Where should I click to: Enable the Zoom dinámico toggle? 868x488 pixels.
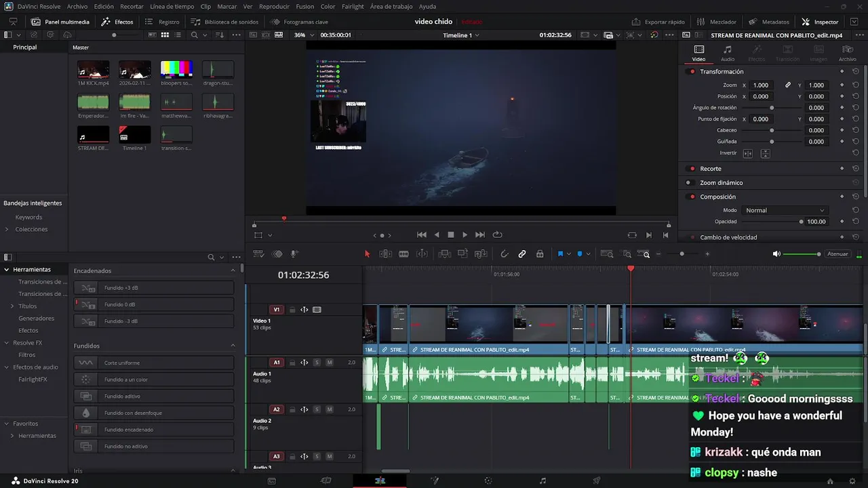pyautogui.click(x=689, y=183)
